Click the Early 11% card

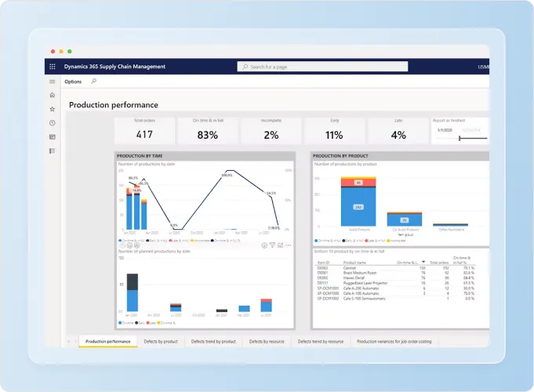[x=334, y=131]
